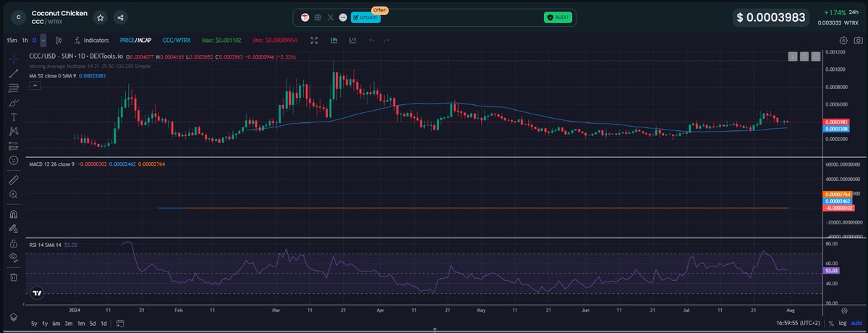Toggle PRICE/MCAP display mode
The height and width of the screenshot is (333, 868).
point(136,41)
